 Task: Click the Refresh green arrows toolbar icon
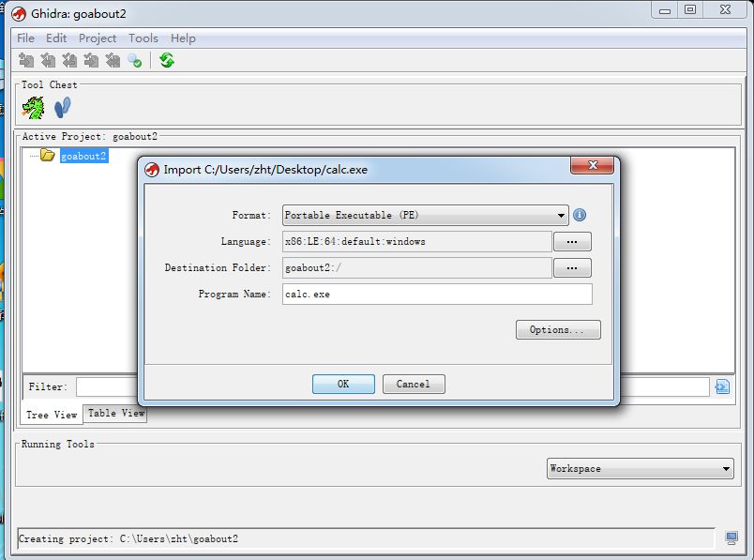tap(167, 61)
